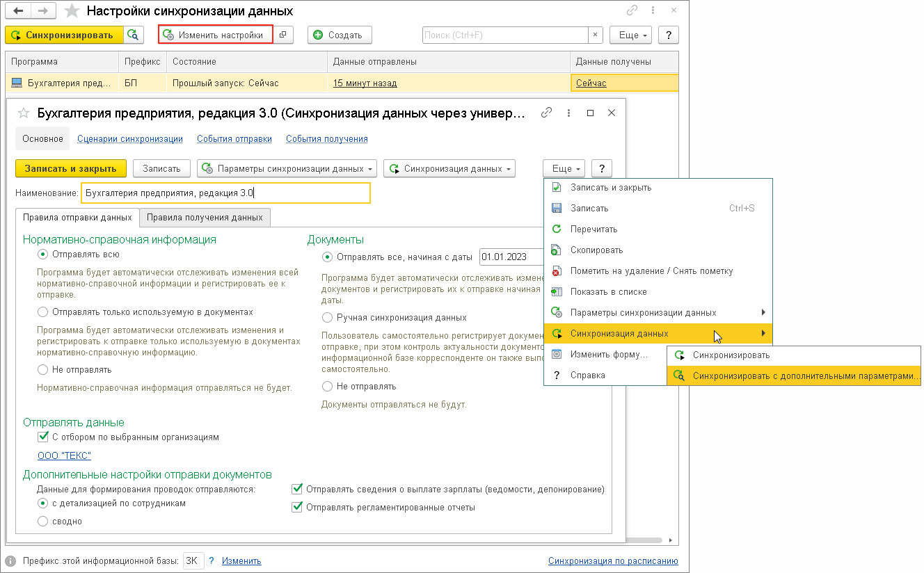Click Изменить prefix link
Screen dimensions: 924x573
(241, 561)
